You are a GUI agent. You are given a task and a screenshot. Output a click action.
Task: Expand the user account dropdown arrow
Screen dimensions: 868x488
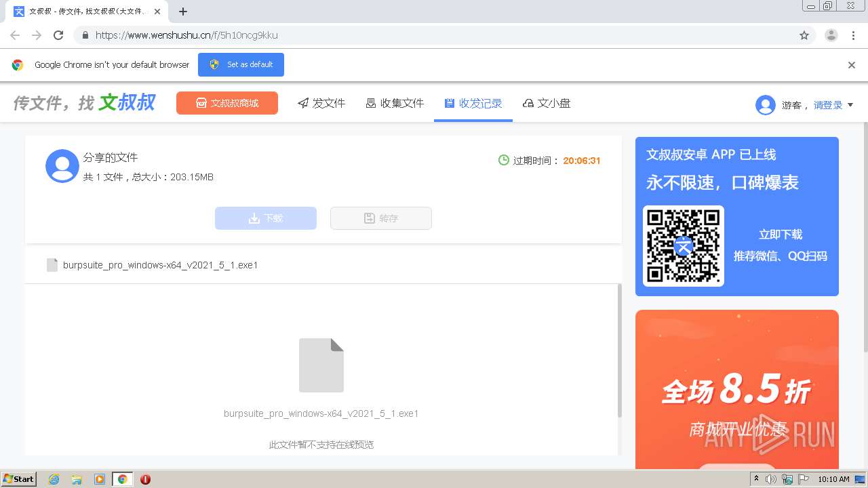pos(850,105)
